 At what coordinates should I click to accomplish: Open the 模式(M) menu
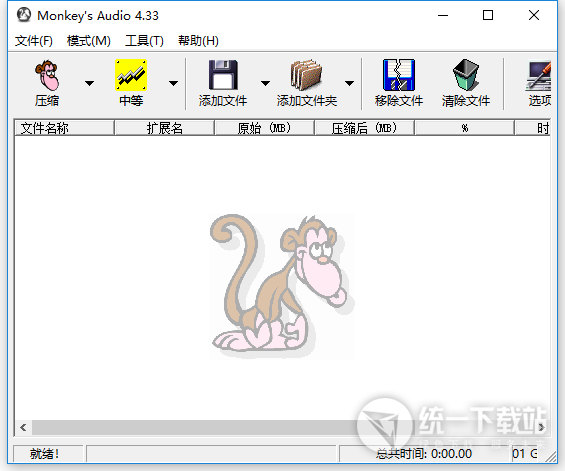(89, 41)
